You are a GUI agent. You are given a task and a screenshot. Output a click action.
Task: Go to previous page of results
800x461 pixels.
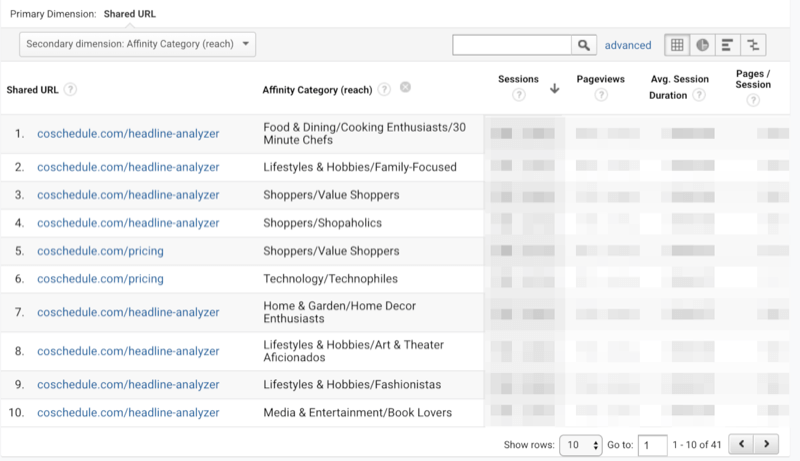[x=741, y=444]
